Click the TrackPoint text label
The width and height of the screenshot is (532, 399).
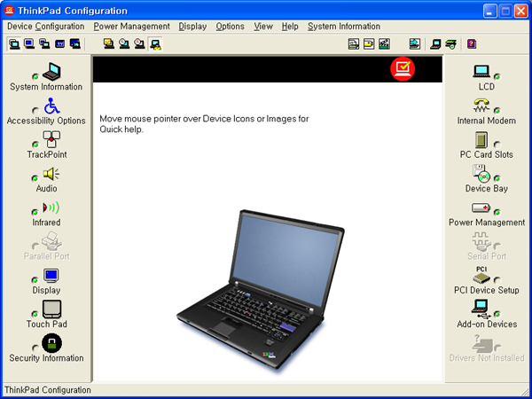(47, 154)
